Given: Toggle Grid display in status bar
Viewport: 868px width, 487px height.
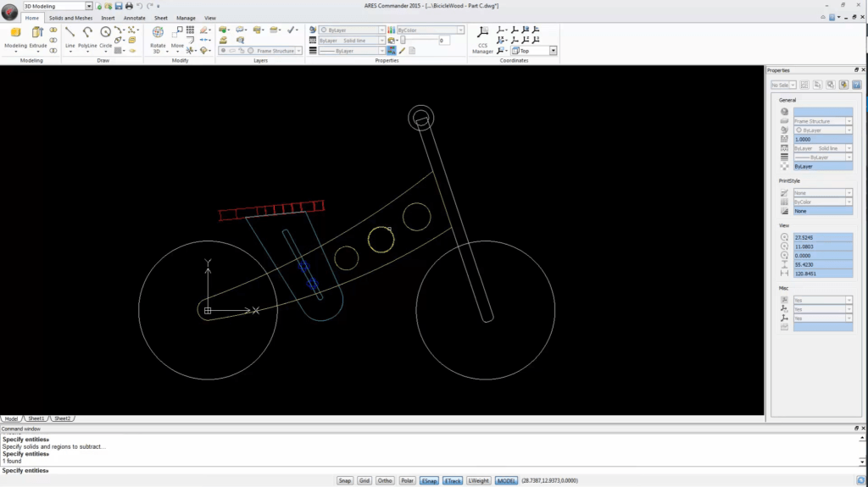Looking at the screenshot, I should [364, 481].
